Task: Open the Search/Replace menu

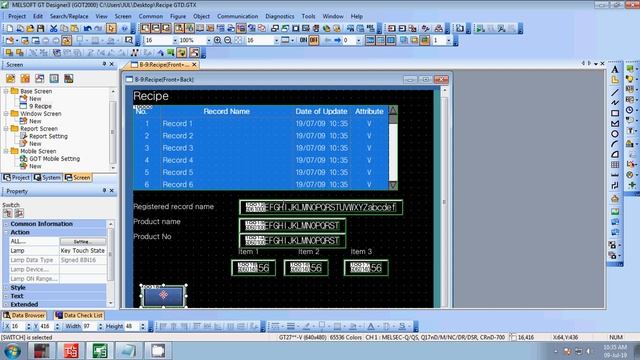Action: point(69,16)
